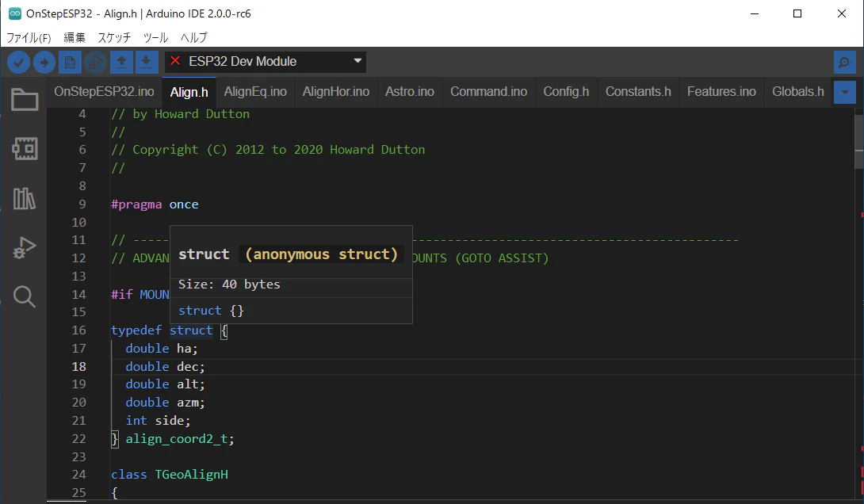Viewport: 864px width, 504px height.
Task: Click 'TGeoAlignH' class name on line 24
Action: click(x=191, y=475)
